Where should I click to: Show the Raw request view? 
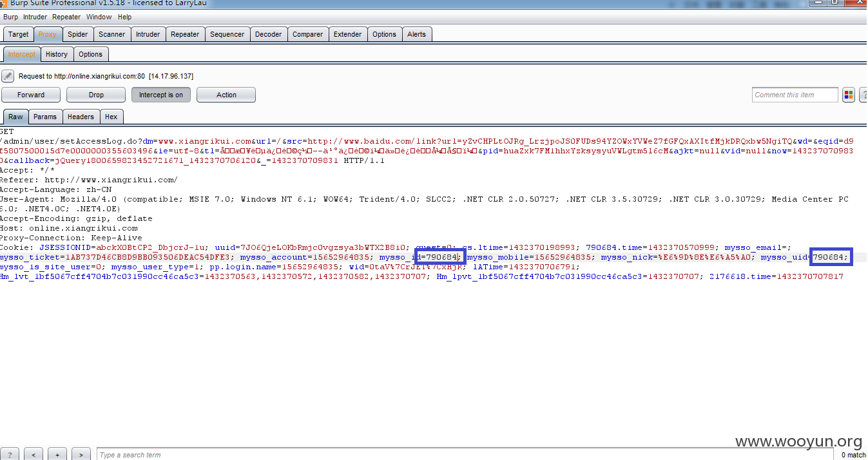16,117
